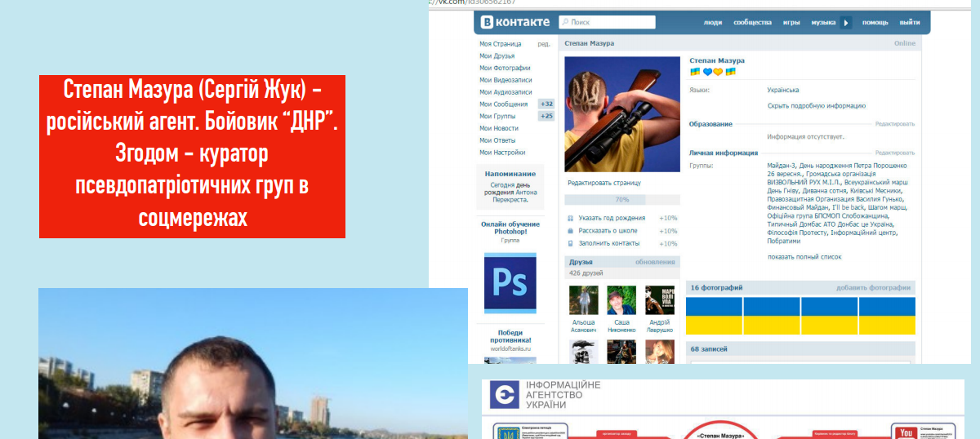Open Мои Фотографии in sidebar
Image resolution: width=980 pixels, height=439 pixels.
505,69
